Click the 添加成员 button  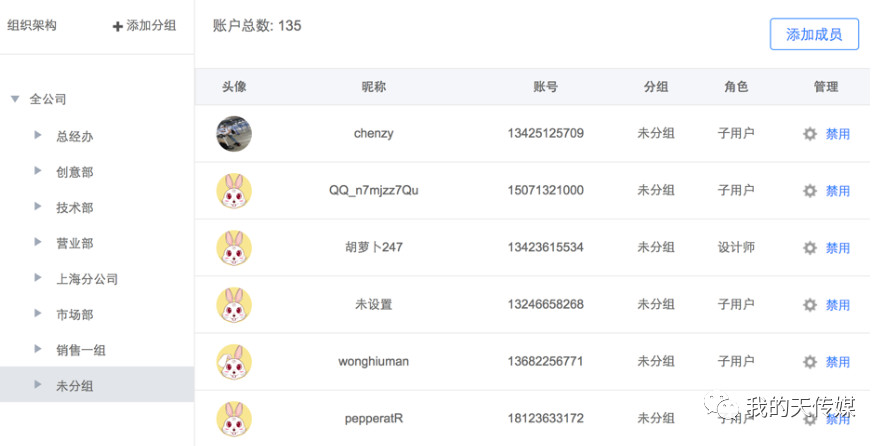pos(814,34)
